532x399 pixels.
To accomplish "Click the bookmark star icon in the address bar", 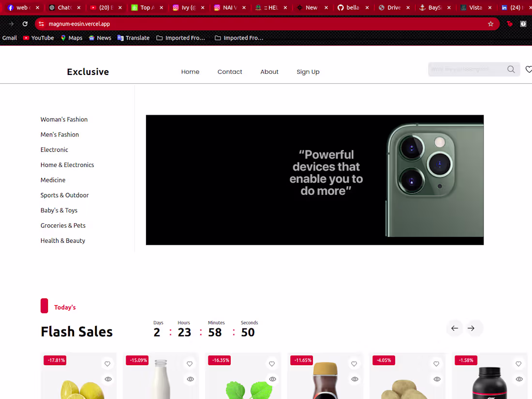I will coord(491,23).
